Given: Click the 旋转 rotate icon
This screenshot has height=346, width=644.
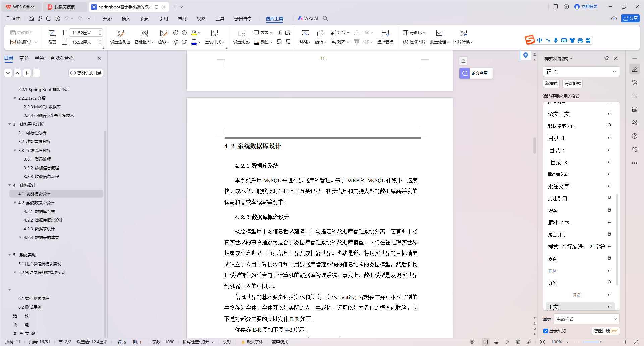Looking at the screenshot, I should click(x=320, y=33).
